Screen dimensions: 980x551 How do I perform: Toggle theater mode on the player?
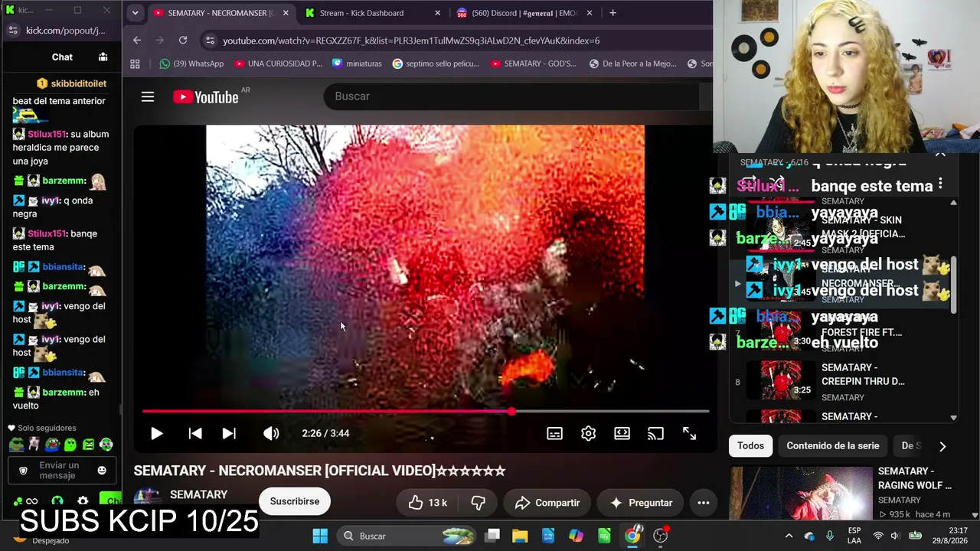click(x=622, y=433)
